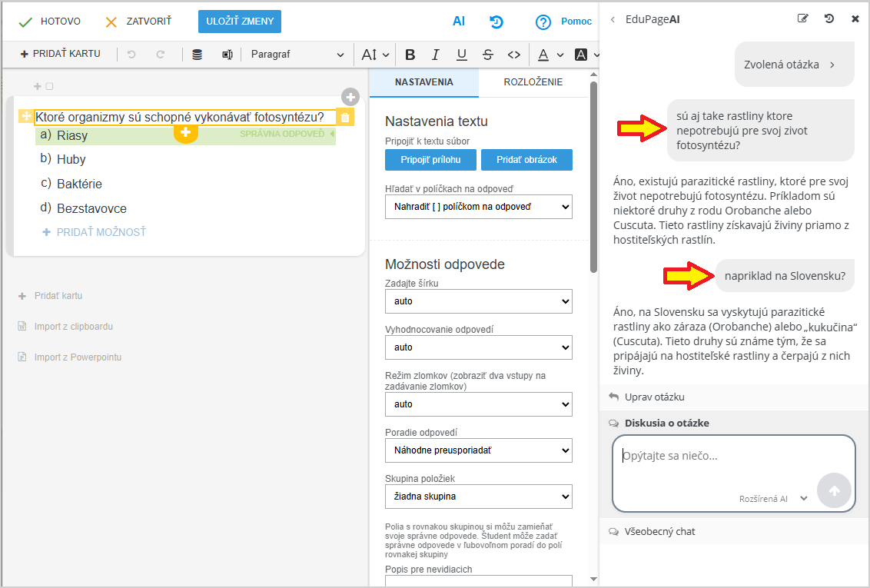This screenshot has width=870, height=588.
Task: Open the font size AI dropdown
Action: point(375,55)
